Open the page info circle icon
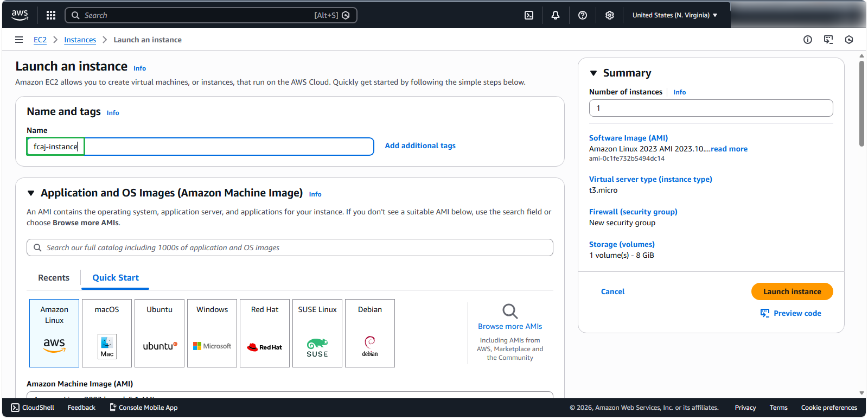868x419 pixels. (808, 40)
